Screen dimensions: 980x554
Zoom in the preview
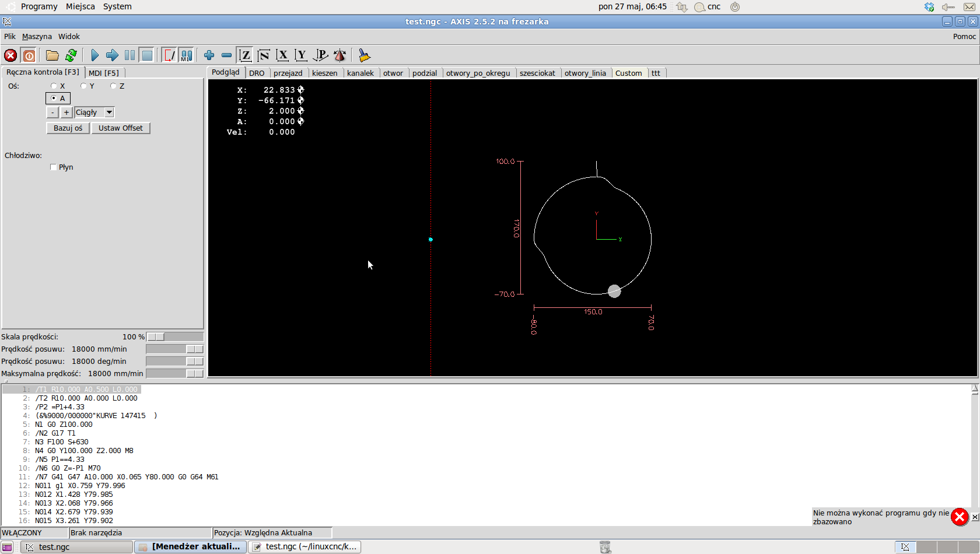point(209,55)
